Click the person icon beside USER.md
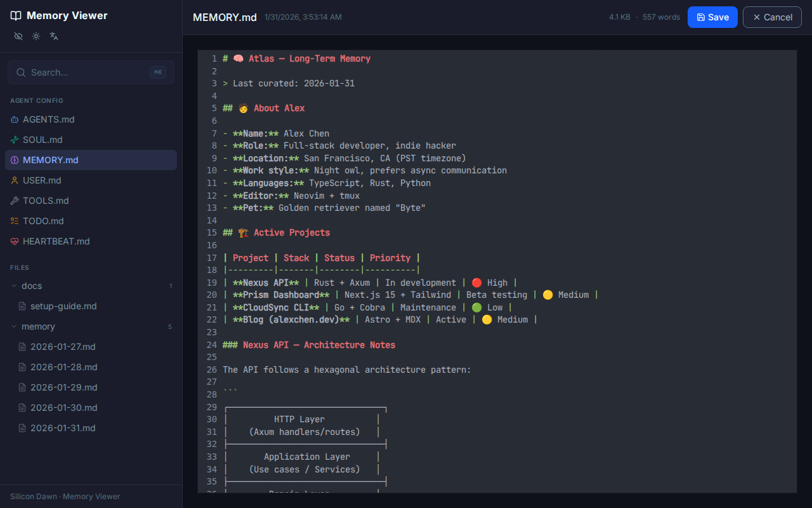812x508 pixels. [15, 180]
